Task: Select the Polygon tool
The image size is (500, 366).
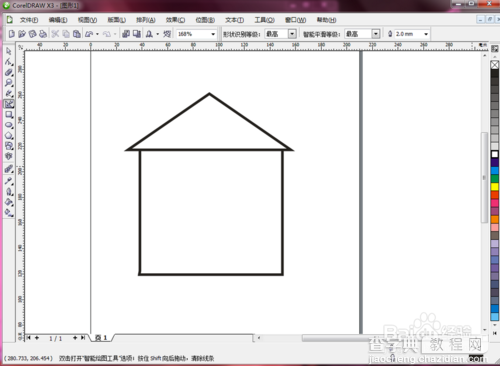Action: tap(9, 135)
